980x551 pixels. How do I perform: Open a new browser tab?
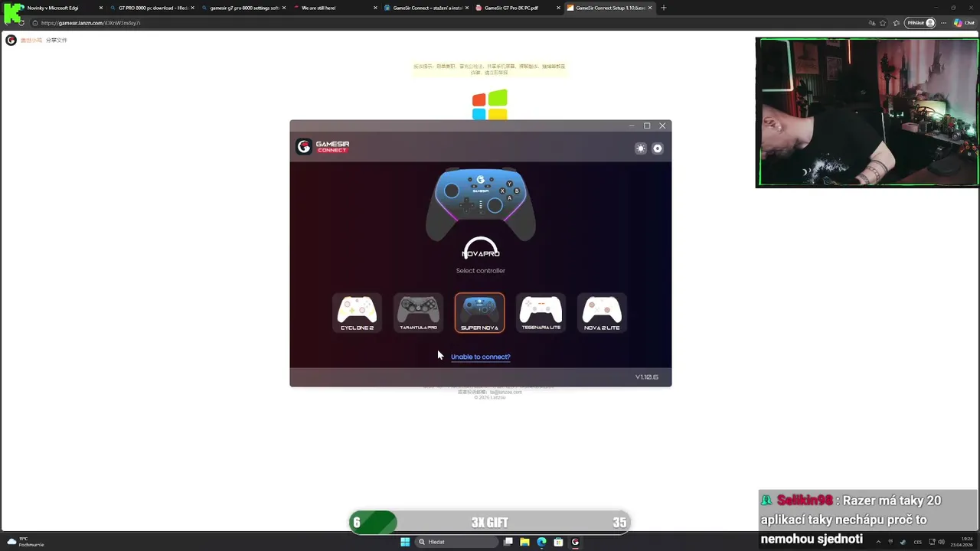point(663,8)
